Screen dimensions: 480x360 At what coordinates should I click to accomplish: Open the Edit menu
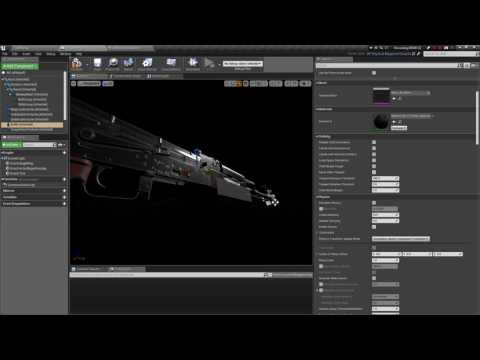[15, 54]
